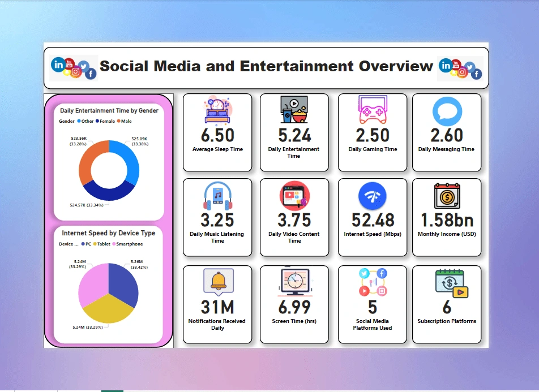The height and width of the screenshot is (392, 539).
Task: Select the Smartphone device legend marker
Action: (x=114, y=244)
